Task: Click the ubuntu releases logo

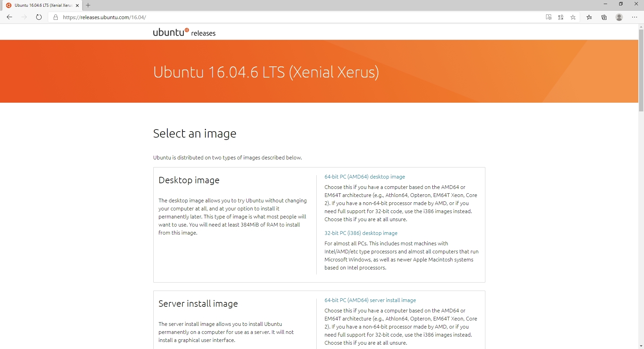Action: pyautogui.click(x=184, y=32)
